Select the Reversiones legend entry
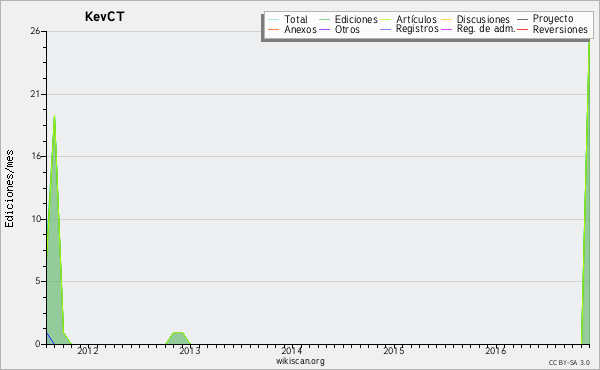The height and width of the screenshot is (370, 600). (552, 29)
